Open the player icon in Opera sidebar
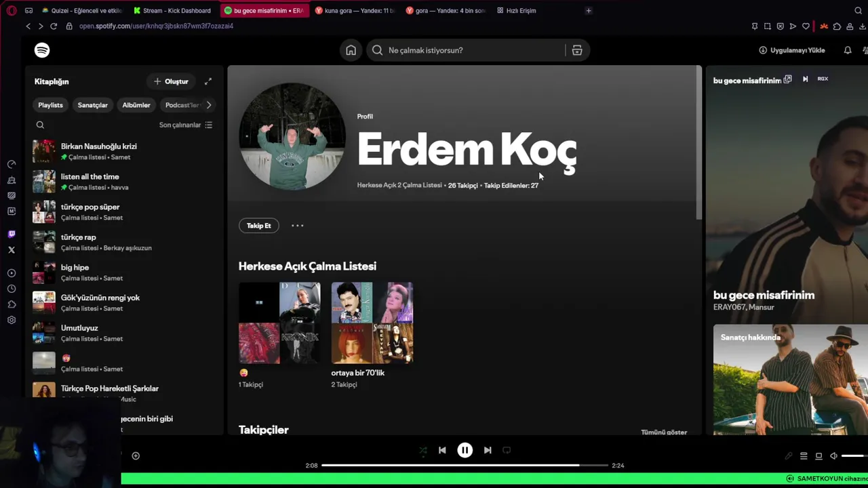 point(12,273)
